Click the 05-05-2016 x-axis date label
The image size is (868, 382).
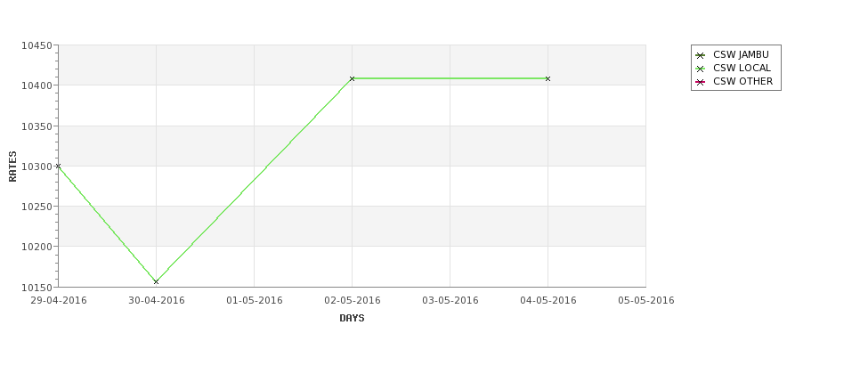(x=646, y=301)
